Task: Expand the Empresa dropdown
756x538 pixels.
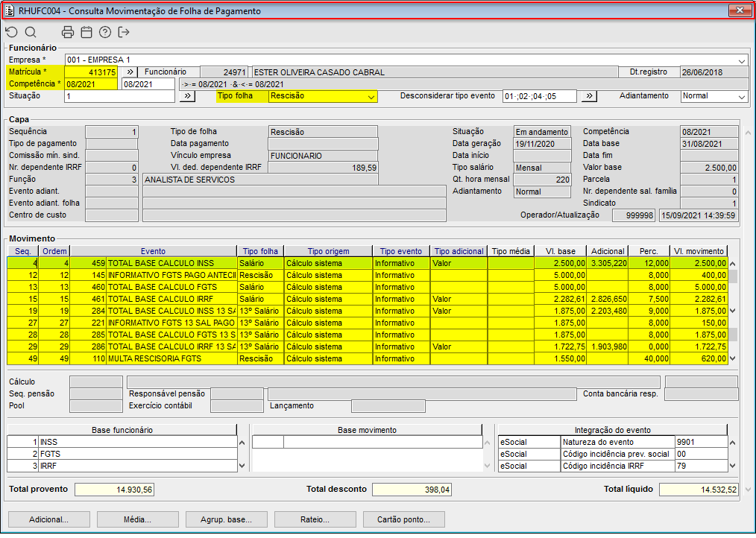Action: 742,60
